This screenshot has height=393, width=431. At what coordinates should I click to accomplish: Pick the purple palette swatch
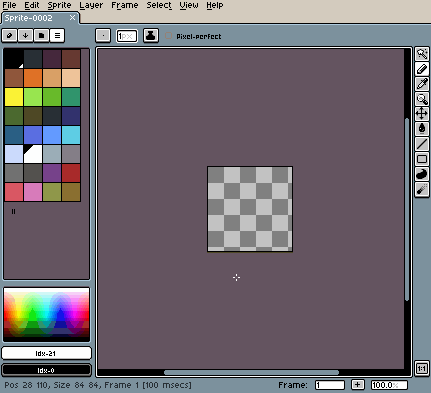(52, 173)
